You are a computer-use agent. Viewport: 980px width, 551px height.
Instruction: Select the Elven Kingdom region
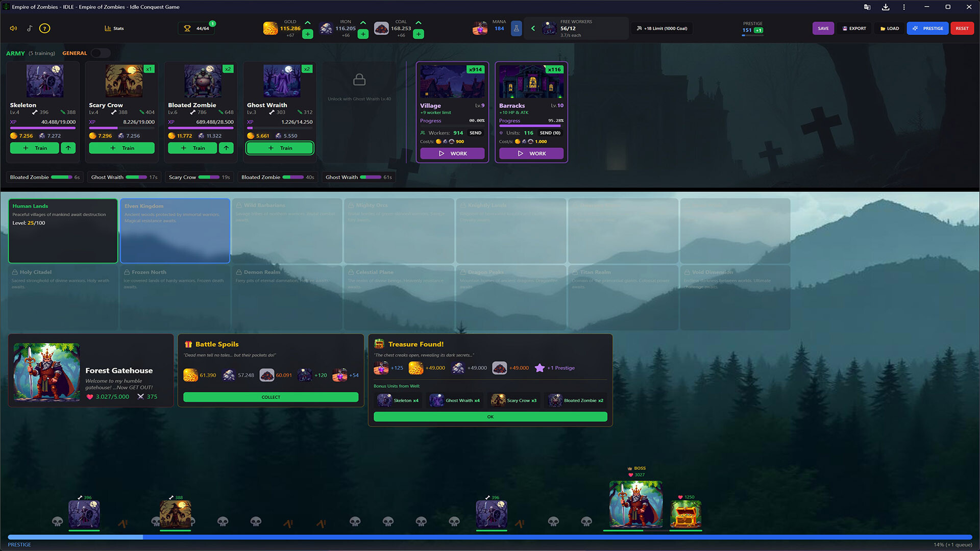(175, 231)
